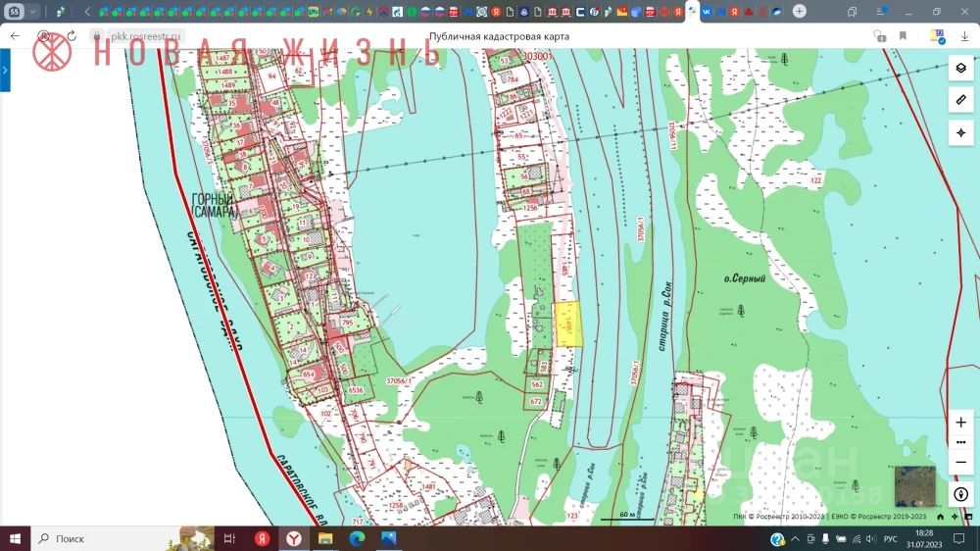Image resolution: width=980 pixels, height=551 pixels.
Task: Zoom out with the minus button
Action: [x=960, y=463]
